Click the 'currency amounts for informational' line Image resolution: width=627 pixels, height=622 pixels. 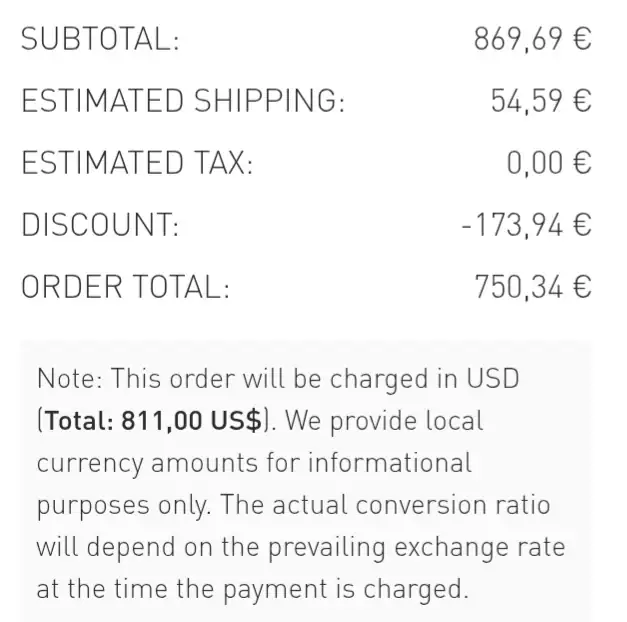[254, 463]
